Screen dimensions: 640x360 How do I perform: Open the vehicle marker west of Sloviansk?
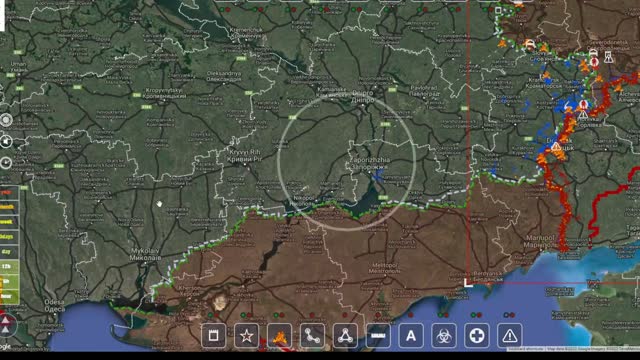pos(529,44)
